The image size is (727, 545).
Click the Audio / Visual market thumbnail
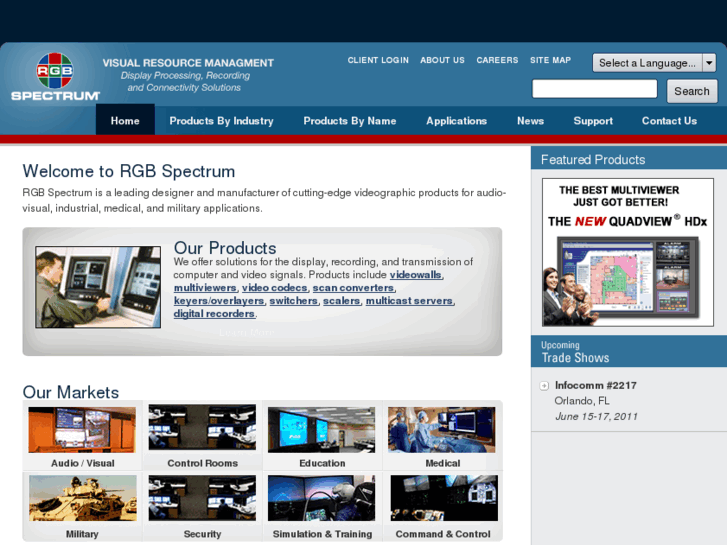(82, 430)
